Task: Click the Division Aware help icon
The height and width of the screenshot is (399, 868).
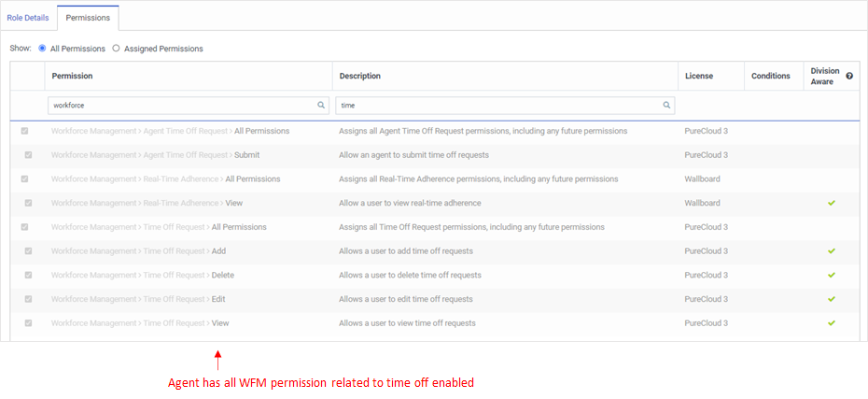Action: (x=849, y=76)
